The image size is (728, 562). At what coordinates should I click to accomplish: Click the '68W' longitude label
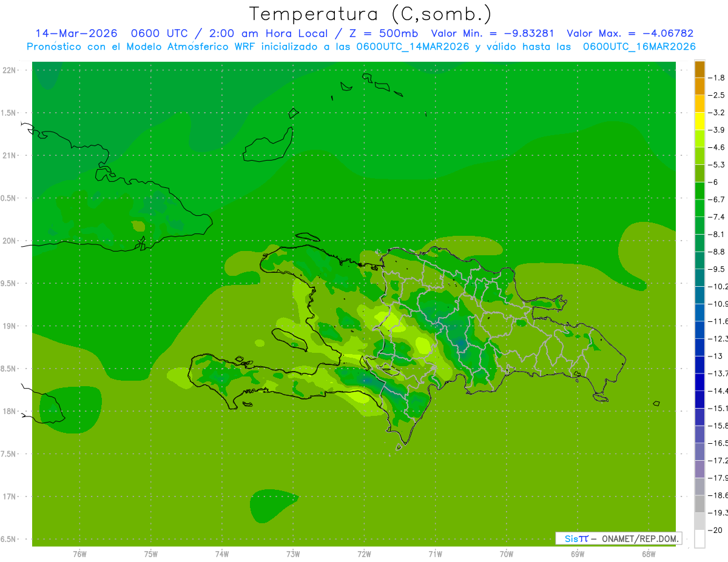tap(649, 554)
